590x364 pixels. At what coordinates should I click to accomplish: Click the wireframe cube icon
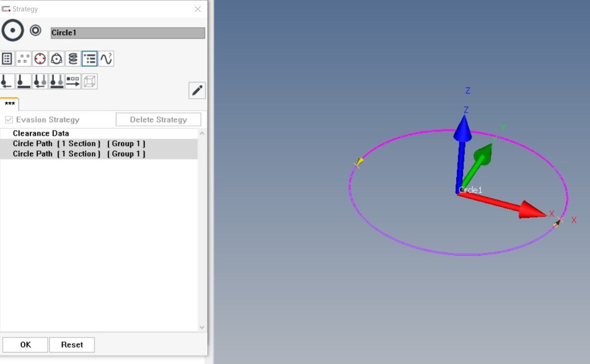click(x=89, y=82)
